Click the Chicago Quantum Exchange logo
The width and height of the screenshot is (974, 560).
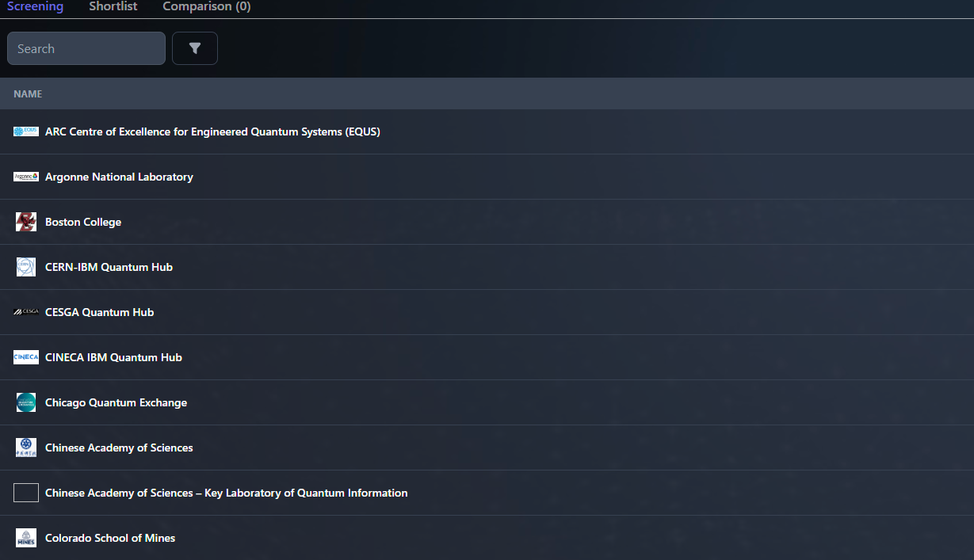[26, 402]
